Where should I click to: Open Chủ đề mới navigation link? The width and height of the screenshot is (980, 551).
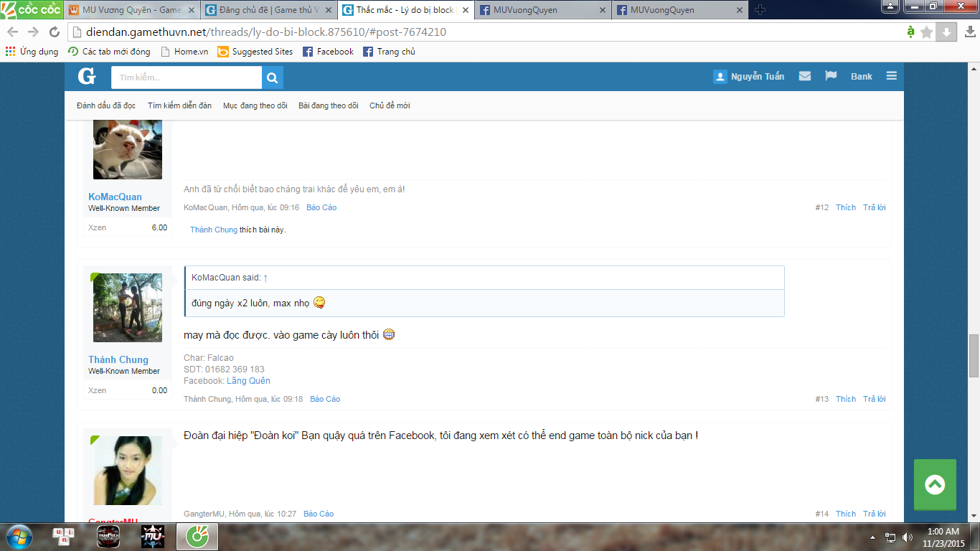(x=390, y=105)
